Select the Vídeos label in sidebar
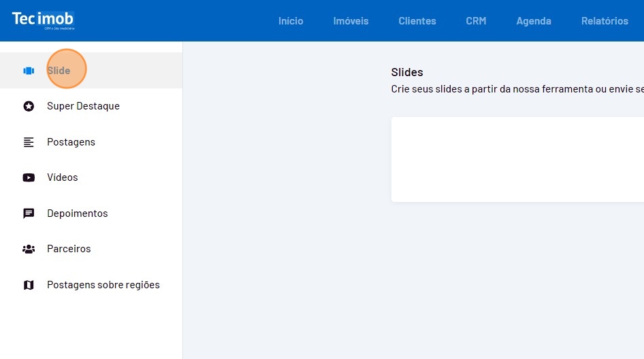 [x=63, y=177]
